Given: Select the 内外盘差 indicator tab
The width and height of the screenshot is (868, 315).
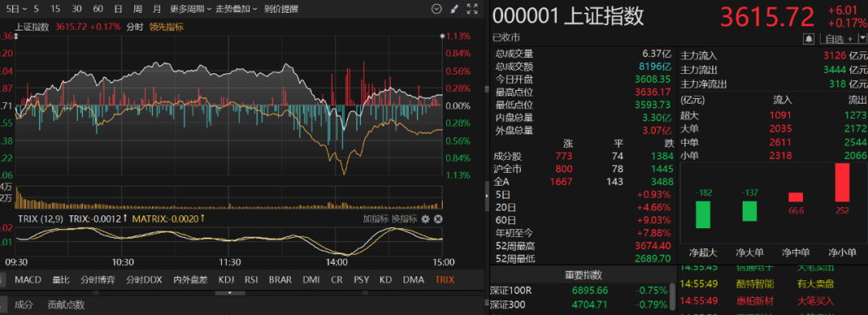Looking at the screenshot, I should click(x=190, y=280).
